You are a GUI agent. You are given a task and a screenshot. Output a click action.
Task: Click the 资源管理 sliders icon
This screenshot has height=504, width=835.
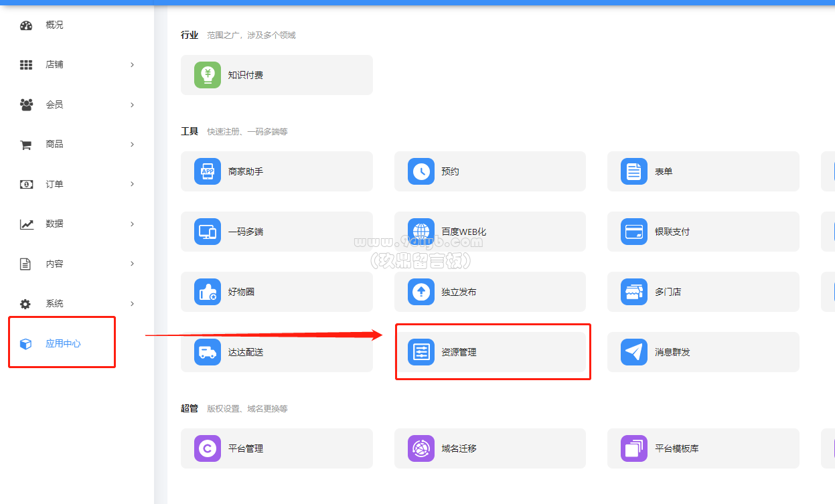pos(421,352)
